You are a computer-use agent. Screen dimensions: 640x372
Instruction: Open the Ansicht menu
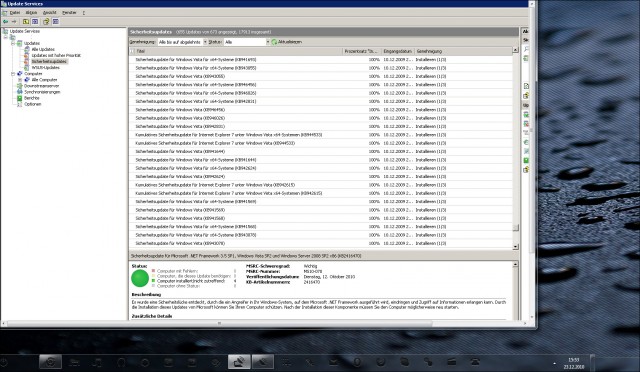pos(50,13)
